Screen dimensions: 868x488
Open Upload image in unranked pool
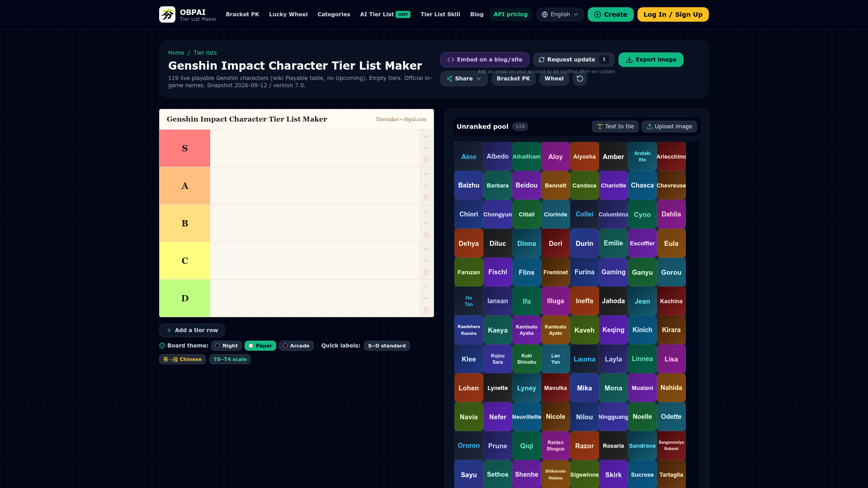click(669, 127)
